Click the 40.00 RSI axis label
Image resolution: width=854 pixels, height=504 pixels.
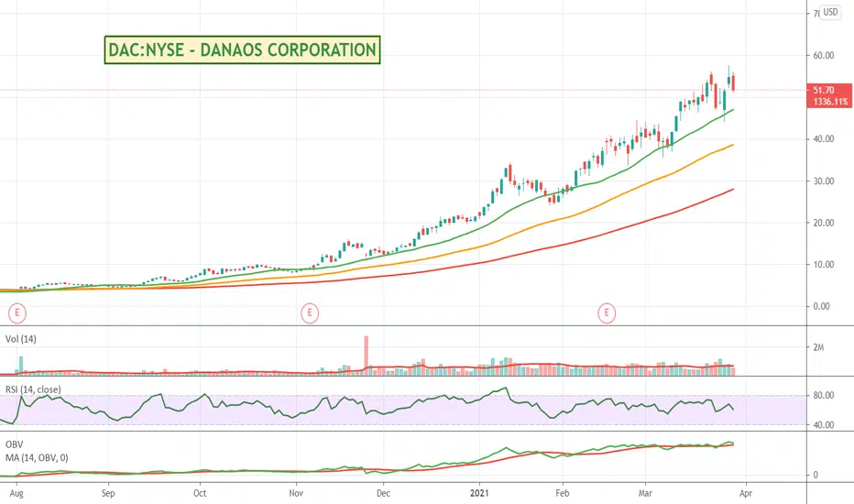click(x=824, y=425)
